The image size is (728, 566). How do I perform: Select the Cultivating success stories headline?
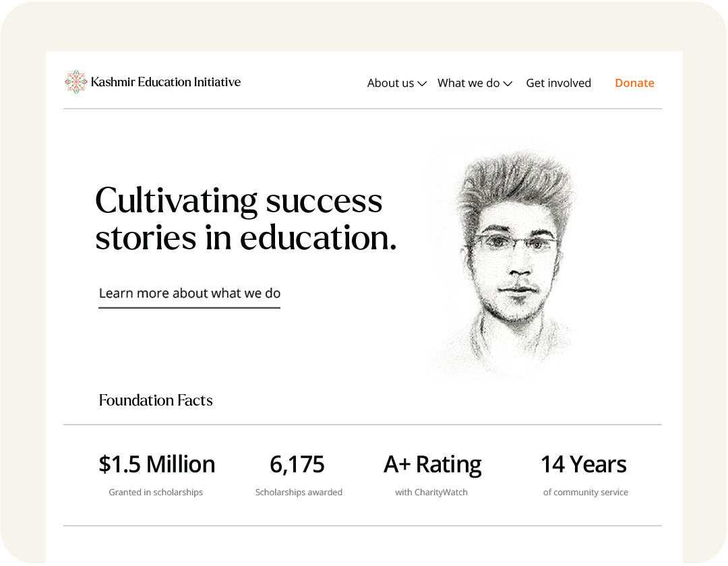click(245, 219)
